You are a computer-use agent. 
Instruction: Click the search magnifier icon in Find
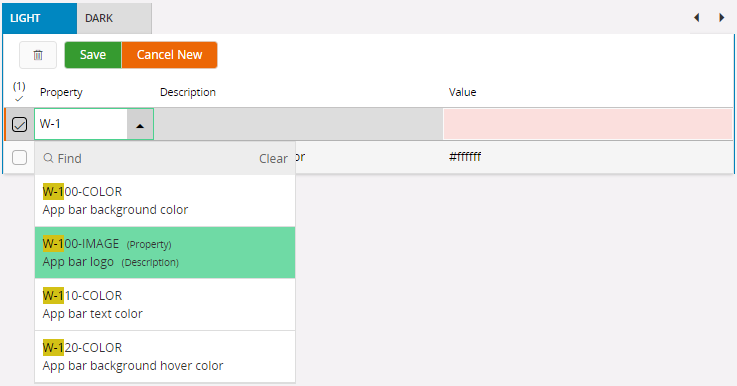click(48, 158)
